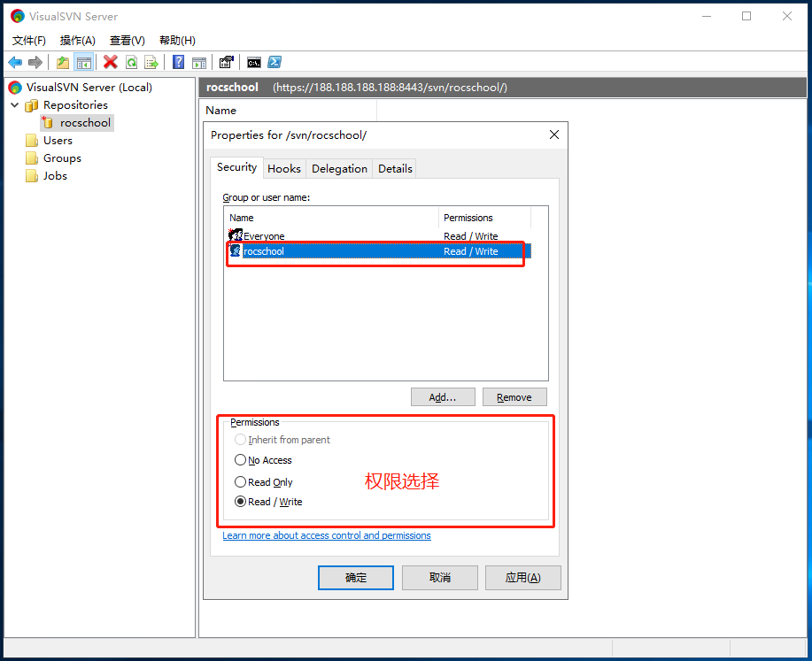The height and width of the screenshot is (661, 812).
Task: Click the Add... button
Action: (x=443, y=397)
